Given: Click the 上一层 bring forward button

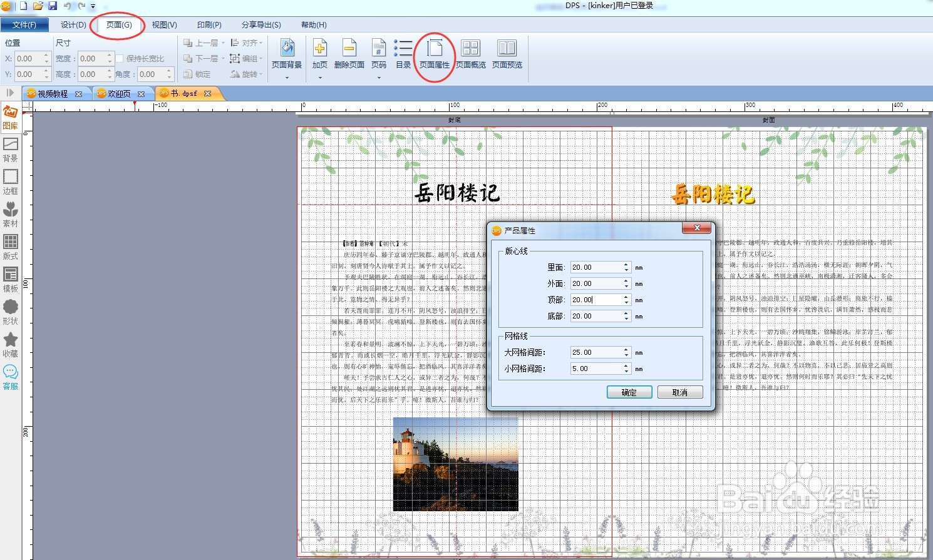Looking at the screenshot, I should [204, 43].
